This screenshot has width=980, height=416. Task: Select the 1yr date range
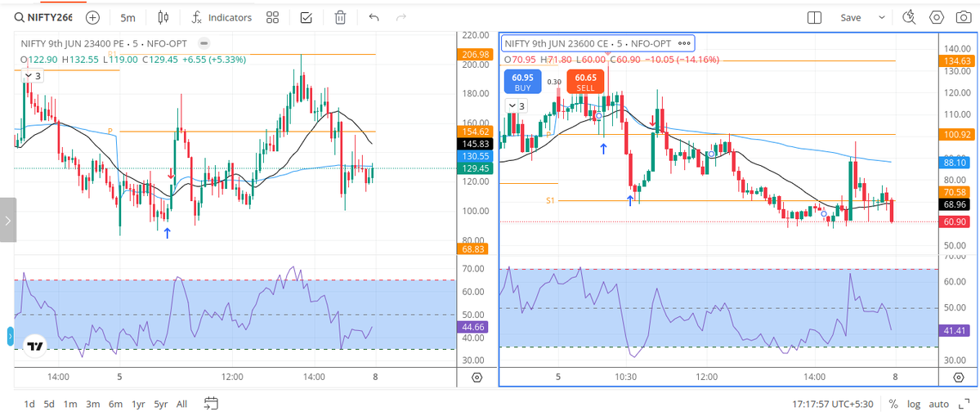(x=138, y=404)
